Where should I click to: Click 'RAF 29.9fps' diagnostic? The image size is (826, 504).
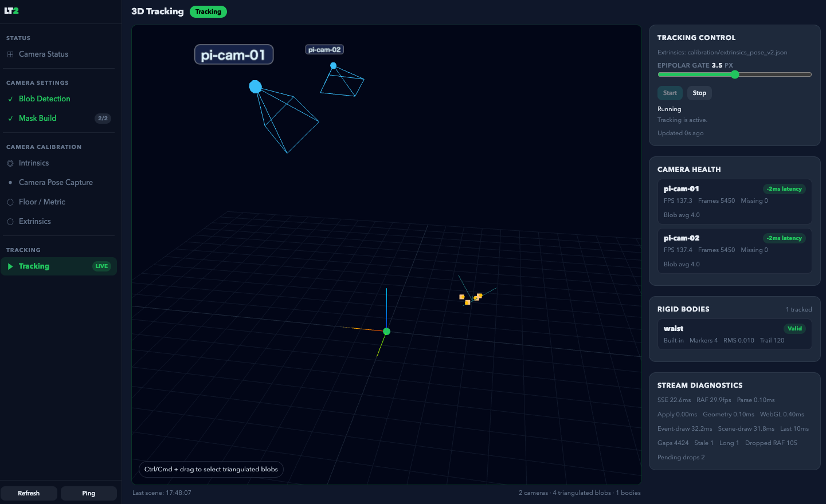coord(714,400)
